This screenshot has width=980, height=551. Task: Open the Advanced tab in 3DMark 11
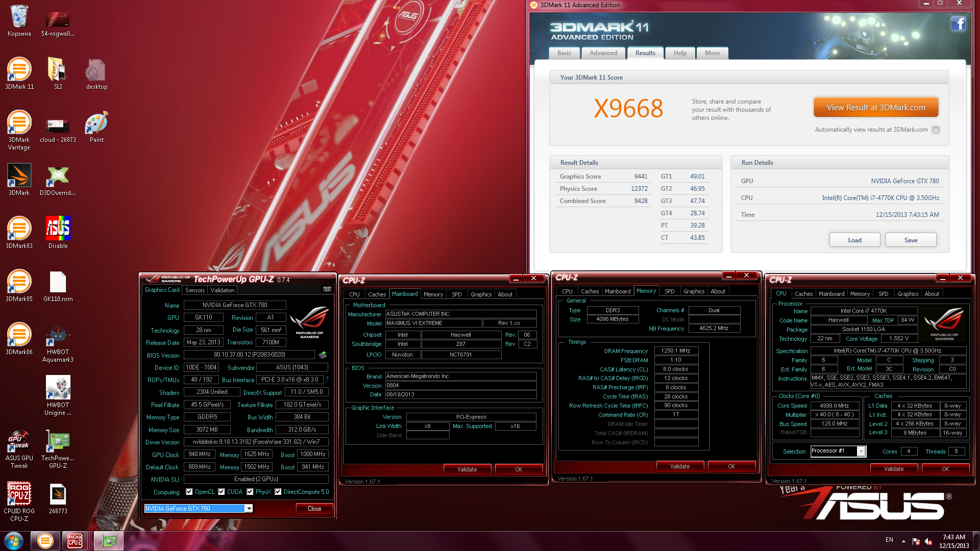coord(603,53)
